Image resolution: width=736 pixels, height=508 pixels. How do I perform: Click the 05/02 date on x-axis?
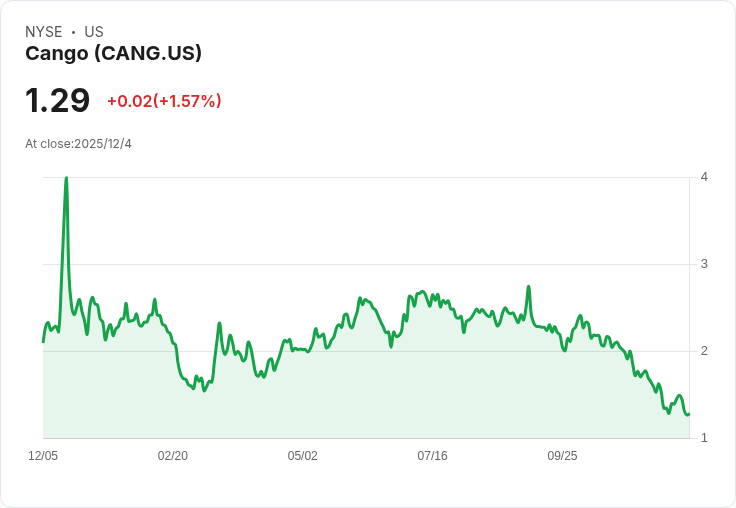302,456
